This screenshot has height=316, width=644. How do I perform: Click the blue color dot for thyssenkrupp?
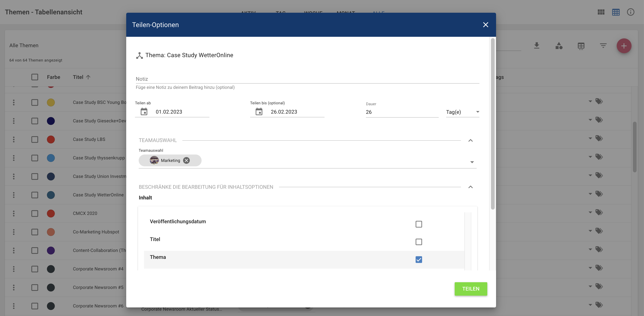coord(51,158)
